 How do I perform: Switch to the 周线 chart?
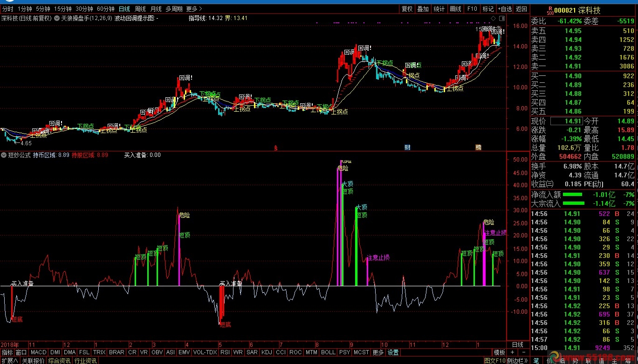coord(140,9)
